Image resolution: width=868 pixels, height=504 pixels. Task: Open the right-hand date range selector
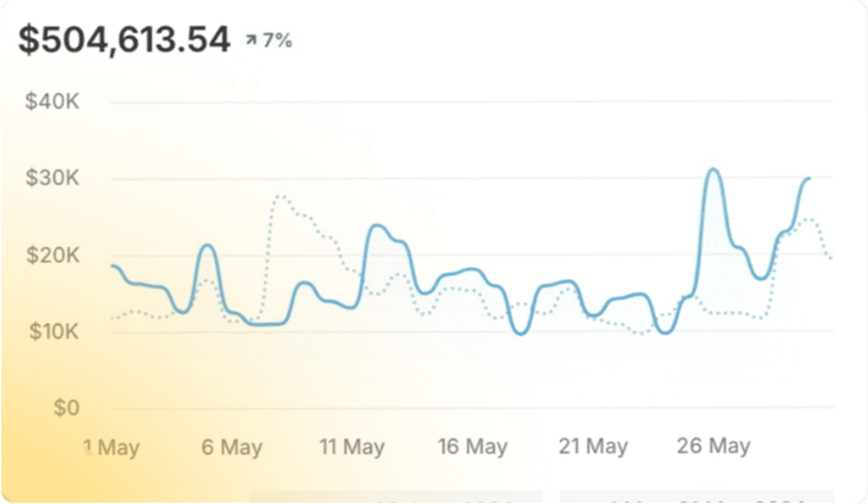click(x=697, y=497)
